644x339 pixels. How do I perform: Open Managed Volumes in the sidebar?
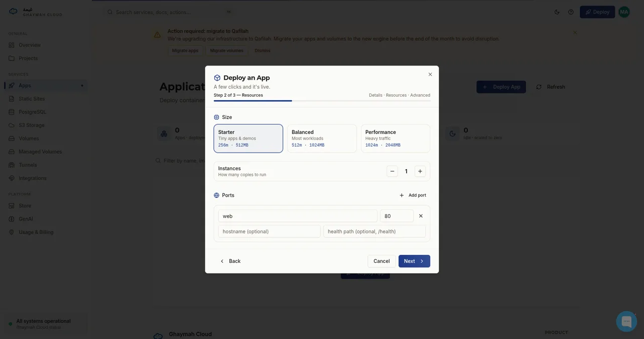(x=46, y=152)
